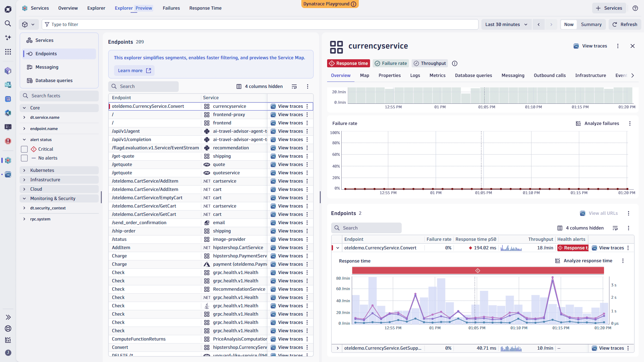This screenshot has width=644, height=362.
Task: Check the Critical alert status box
Action: (24, 149)
